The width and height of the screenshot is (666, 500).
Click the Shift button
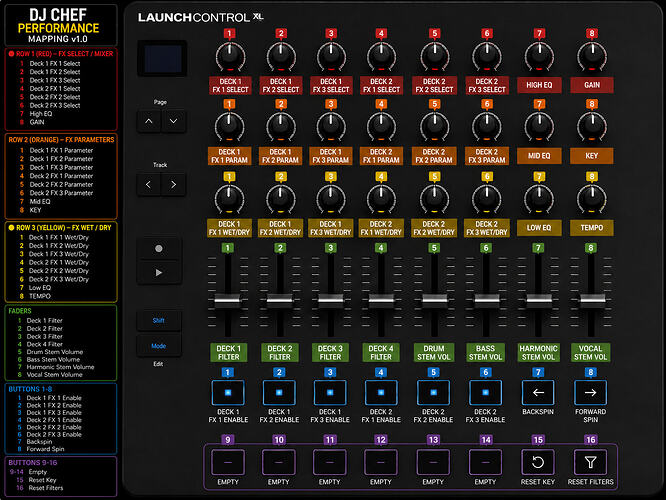click(x=159, y=321)
